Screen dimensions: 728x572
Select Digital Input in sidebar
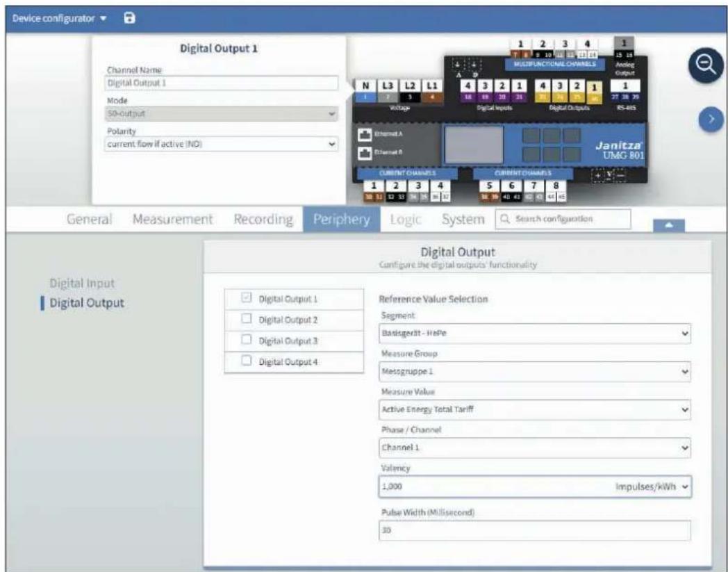(x=82, y=283)
